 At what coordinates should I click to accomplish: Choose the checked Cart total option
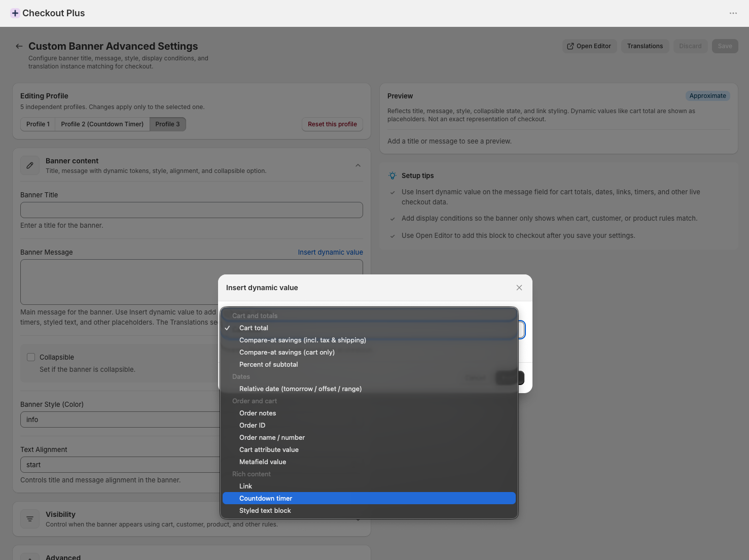coord(369,328)
